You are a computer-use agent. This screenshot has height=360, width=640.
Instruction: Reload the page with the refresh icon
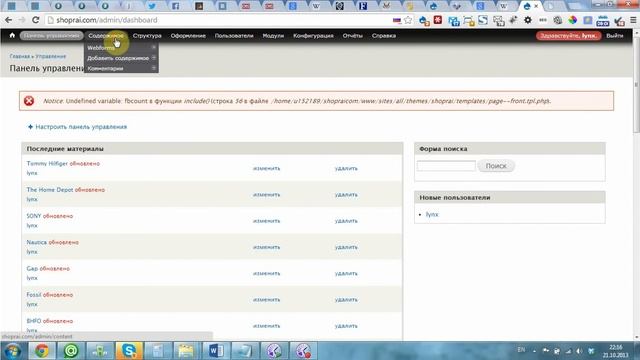point(36,20)
